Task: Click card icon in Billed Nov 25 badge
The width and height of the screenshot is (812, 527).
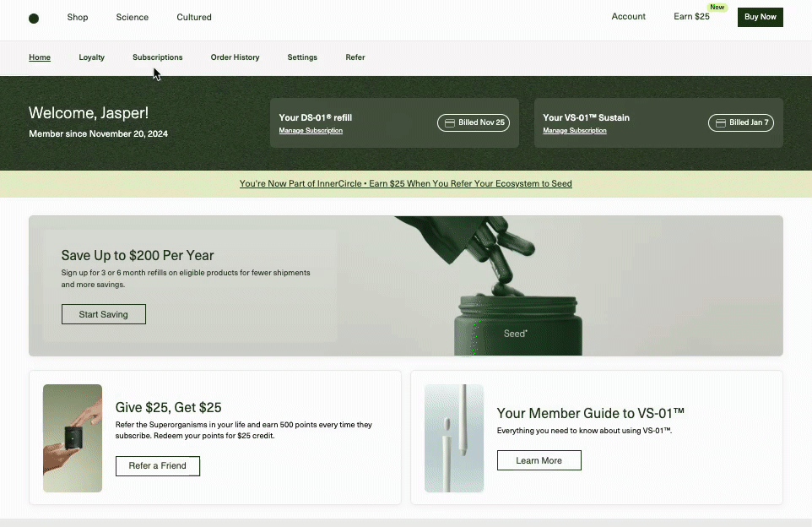Action: tap(450, 122)
